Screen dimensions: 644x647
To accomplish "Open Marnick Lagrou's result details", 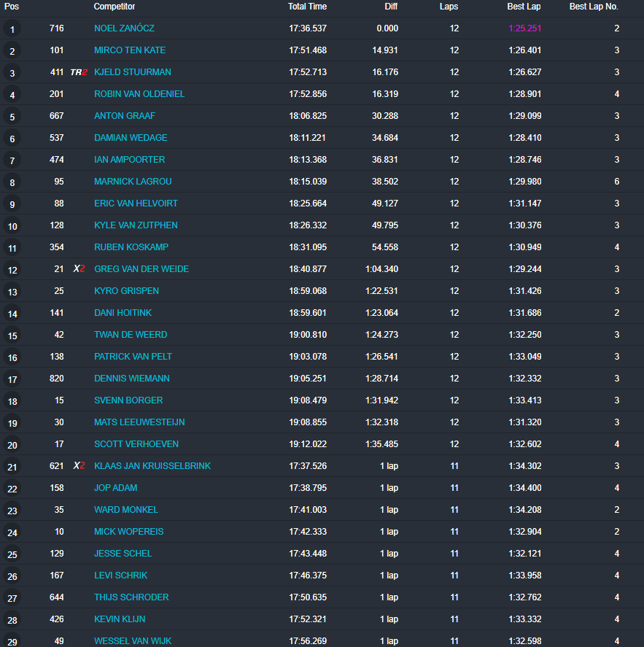I will click(x=133, y=182).
